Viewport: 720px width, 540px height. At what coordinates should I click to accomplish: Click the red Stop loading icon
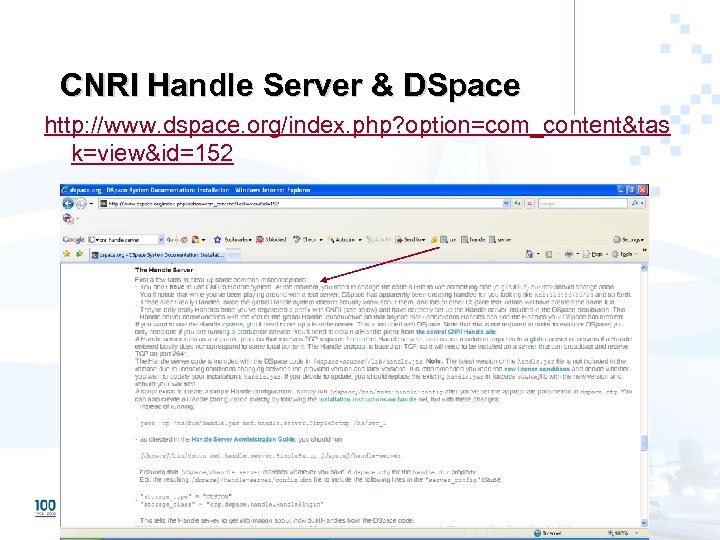tap(529, 203)
